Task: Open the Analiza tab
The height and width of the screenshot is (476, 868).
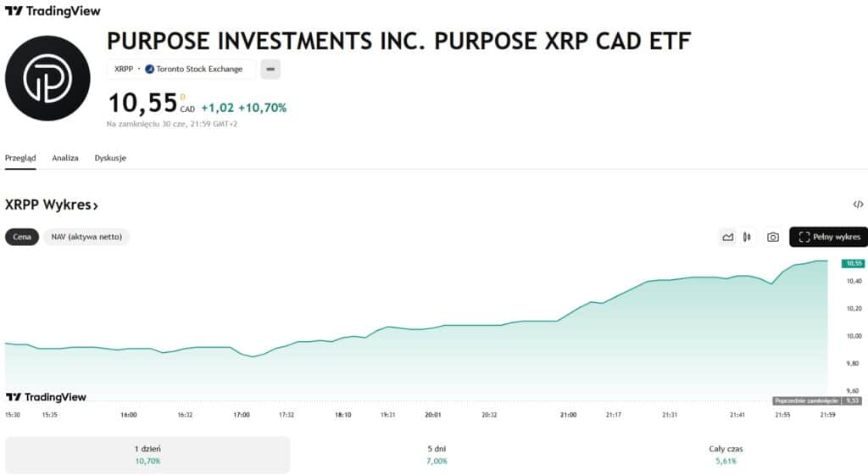Action: [x=65, y=158]
